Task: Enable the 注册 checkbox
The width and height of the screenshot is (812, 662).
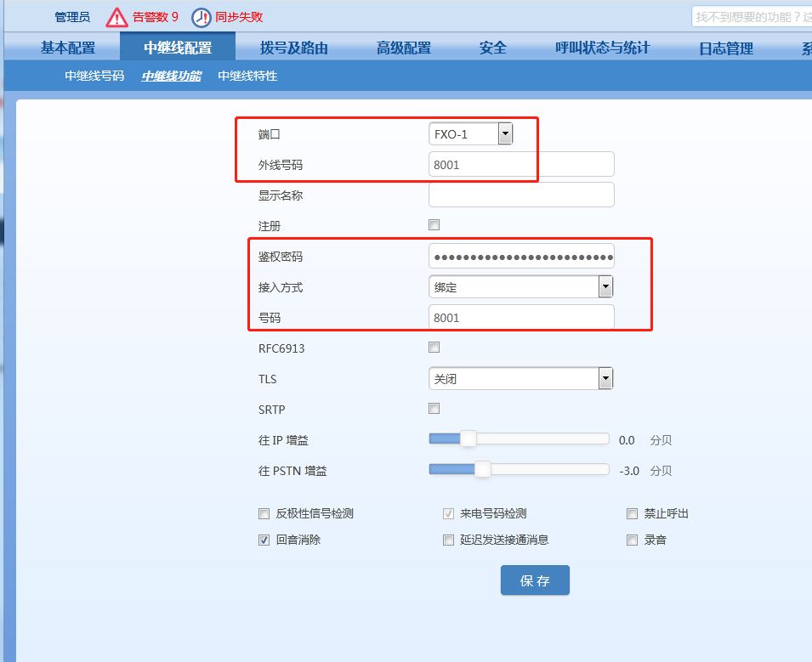Action: [434, 225]
